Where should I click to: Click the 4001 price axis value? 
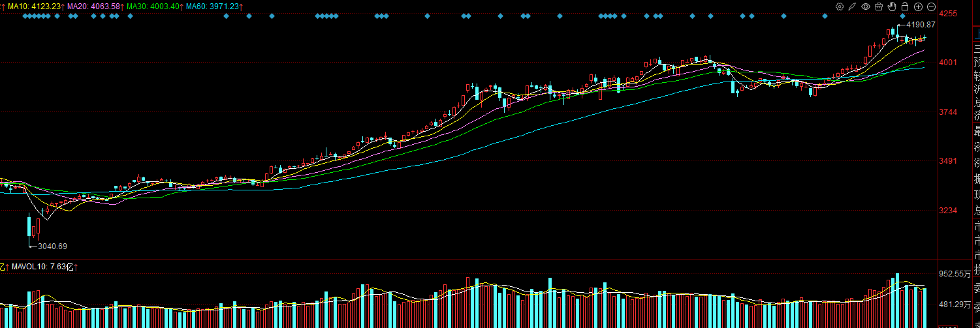pyautogui.click(x=948, y=63)
